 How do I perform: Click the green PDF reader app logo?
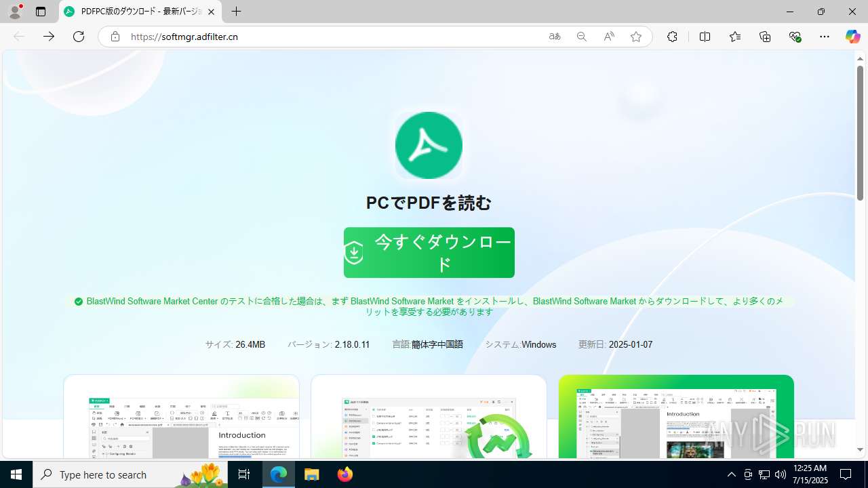(429, 145)
